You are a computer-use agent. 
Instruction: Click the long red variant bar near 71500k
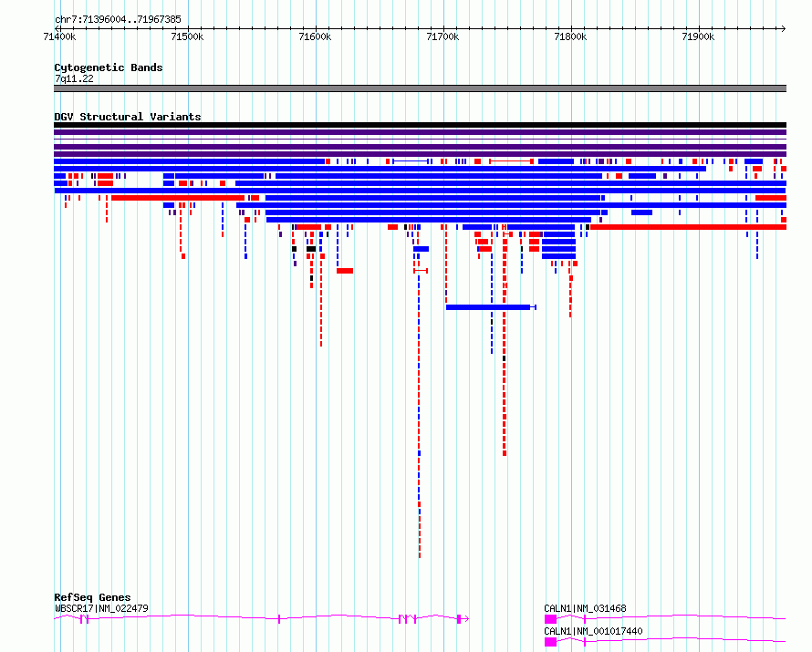[178, 198]
